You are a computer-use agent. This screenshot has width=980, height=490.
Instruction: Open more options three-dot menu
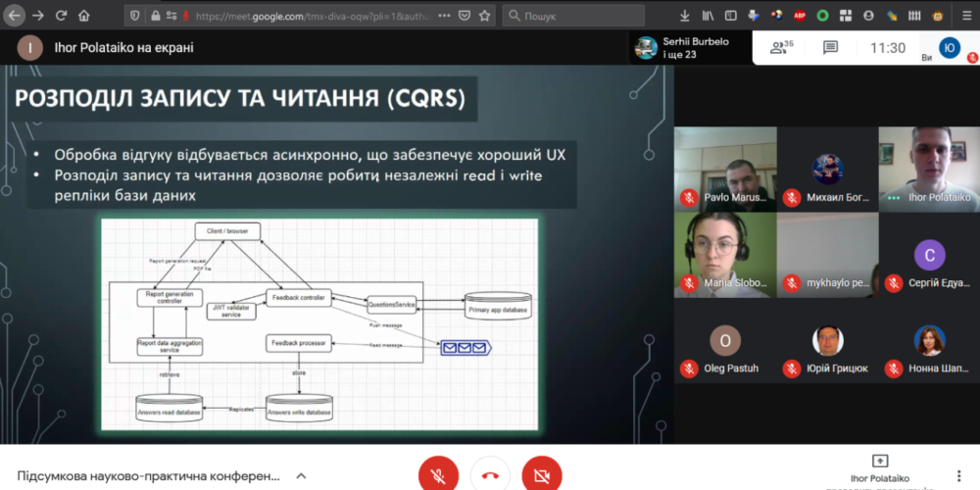pyautogui.click(x=958, y=476)
